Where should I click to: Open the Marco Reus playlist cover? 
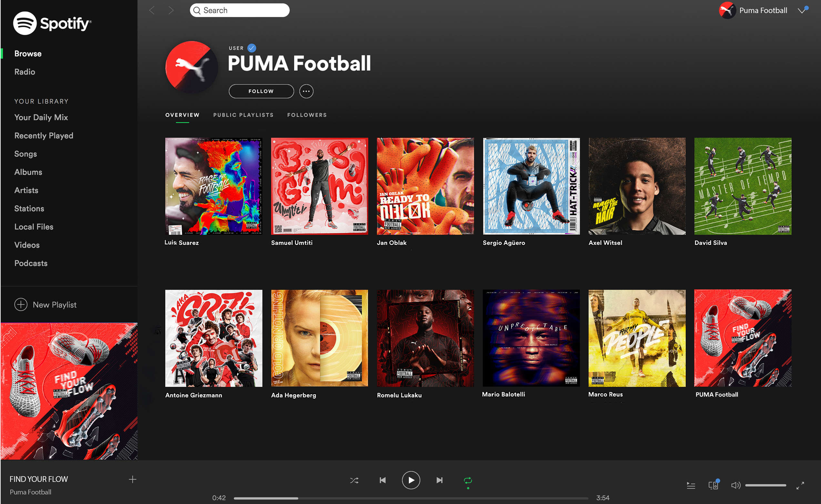[x=637, y=338]
